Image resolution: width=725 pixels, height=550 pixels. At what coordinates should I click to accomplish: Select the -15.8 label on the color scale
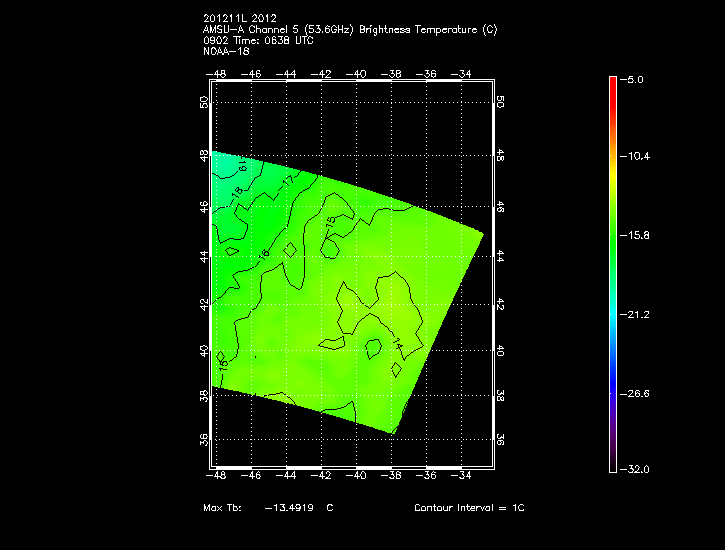[x=639, y=235]
